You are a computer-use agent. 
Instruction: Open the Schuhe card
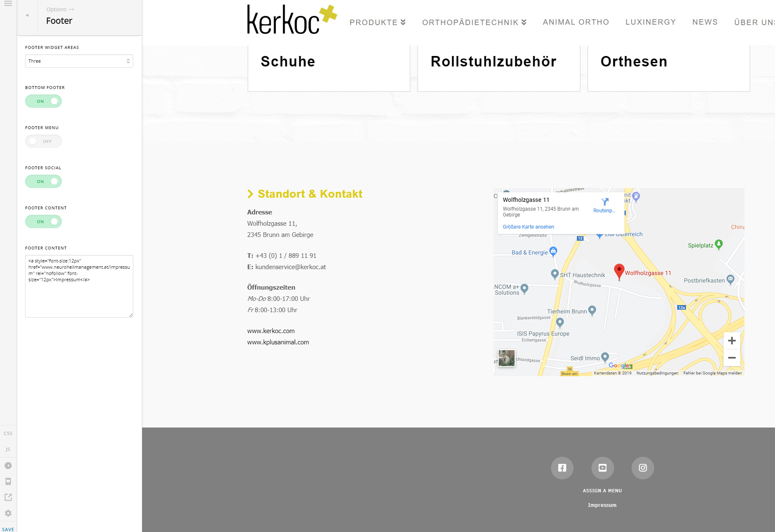pyautogui.click(x=329, y=68)
